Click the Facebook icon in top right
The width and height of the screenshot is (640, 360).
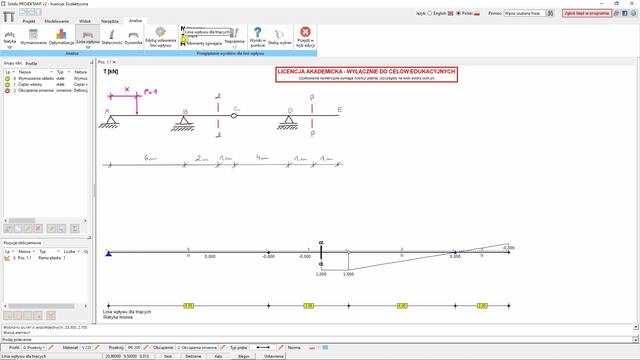point(625,13)
